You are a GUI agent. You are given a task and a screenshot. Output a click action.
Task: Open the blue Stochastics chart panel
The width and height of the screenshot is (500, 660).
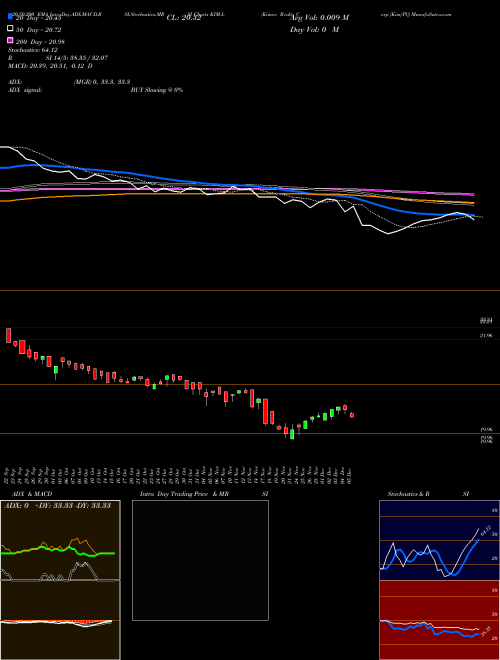(439, 540)
